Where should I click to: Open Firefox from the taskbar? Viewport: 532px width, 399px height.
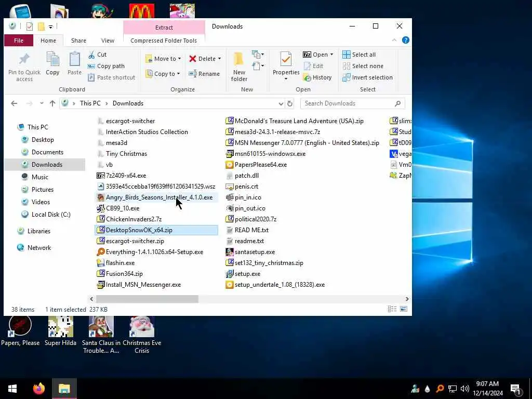click(38, 389)
